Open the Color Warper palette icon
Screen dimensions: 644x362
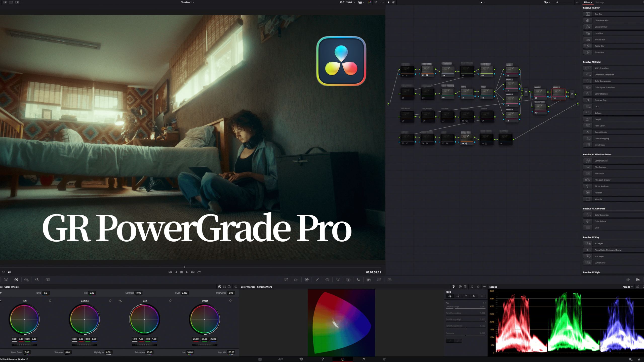306,280
